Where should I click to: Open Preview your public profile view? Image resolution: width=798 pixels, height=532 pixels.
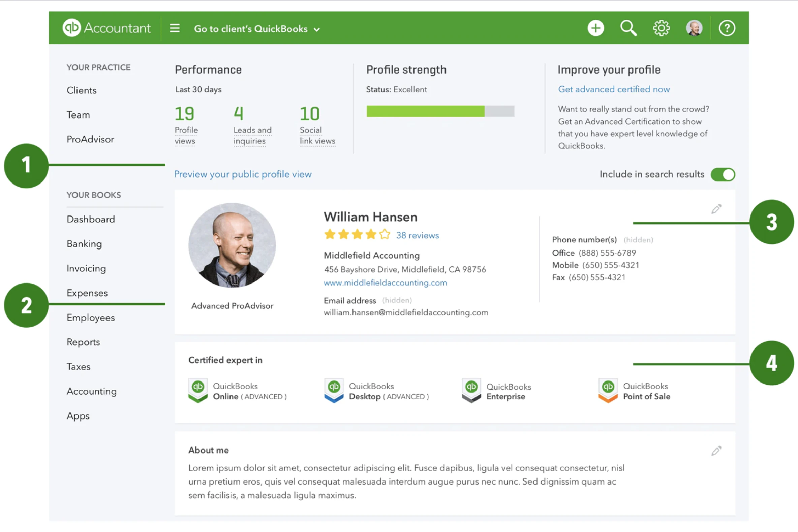coord(243,174)
